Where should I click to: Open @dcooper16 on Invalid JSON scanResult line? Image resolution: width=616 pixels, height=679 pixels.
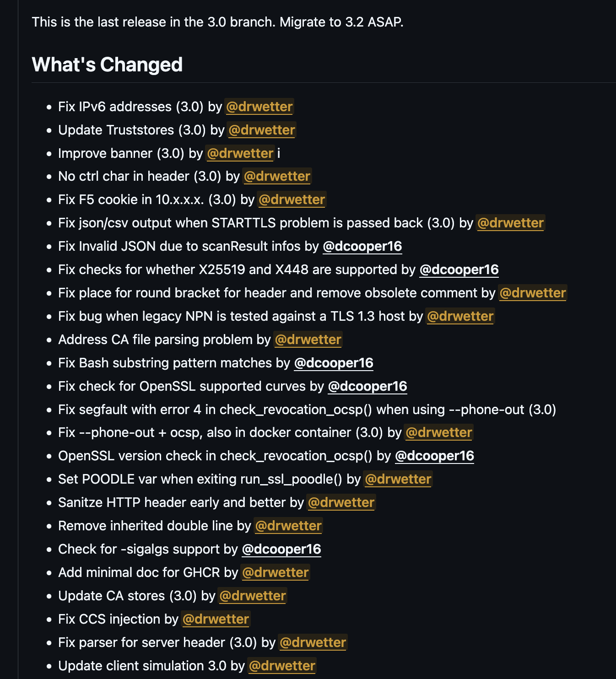pos(362,246)
